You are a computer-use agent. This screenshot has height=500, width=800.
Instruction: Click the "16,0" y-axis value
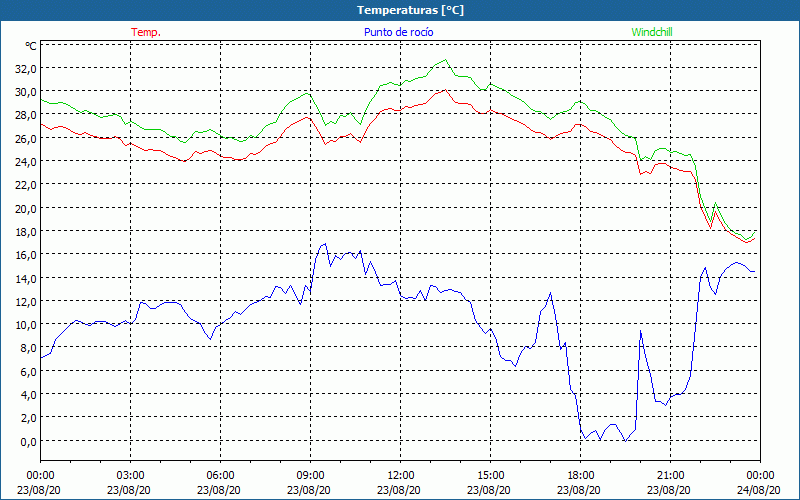tap(26, 255)
